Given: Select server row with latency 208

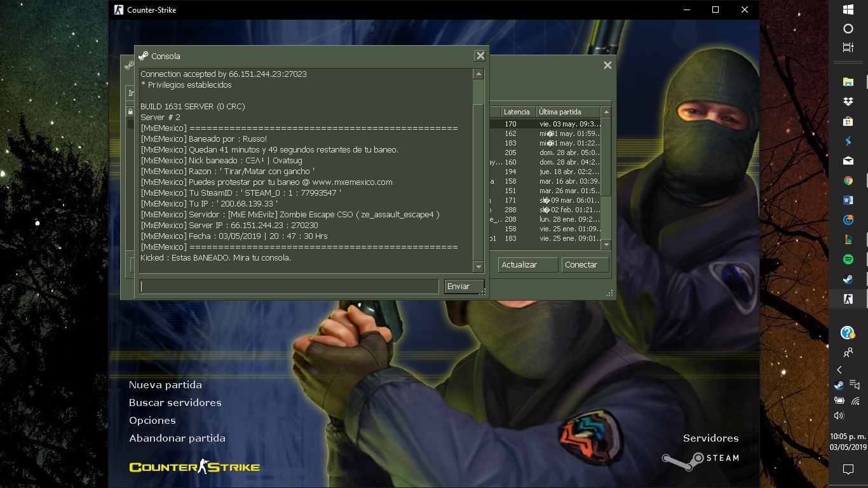Looking at the screenshot, I should pyautogui.click(x=545, y=219).
